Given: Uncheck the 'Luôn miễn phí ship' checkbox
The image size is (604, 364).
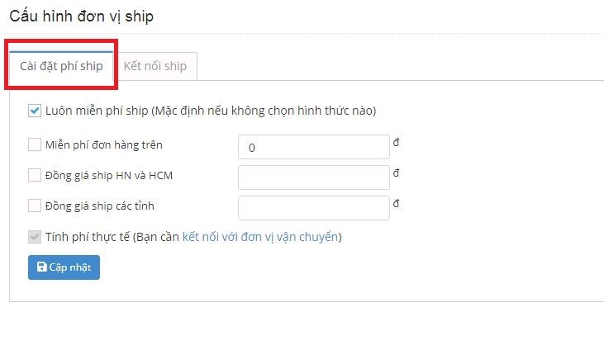Looking at the screenshot, I should (35, 111).
